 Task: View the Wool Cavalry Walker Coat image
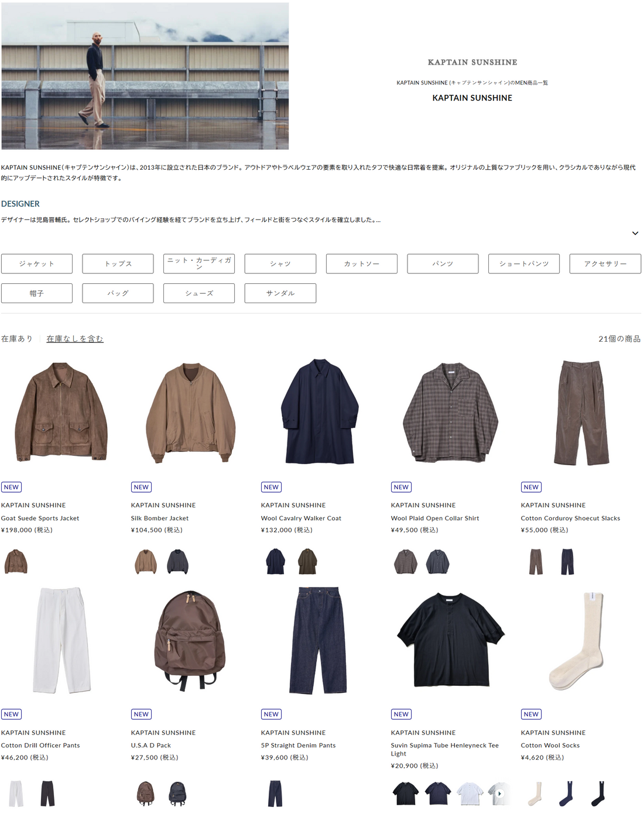coord(320,412)
